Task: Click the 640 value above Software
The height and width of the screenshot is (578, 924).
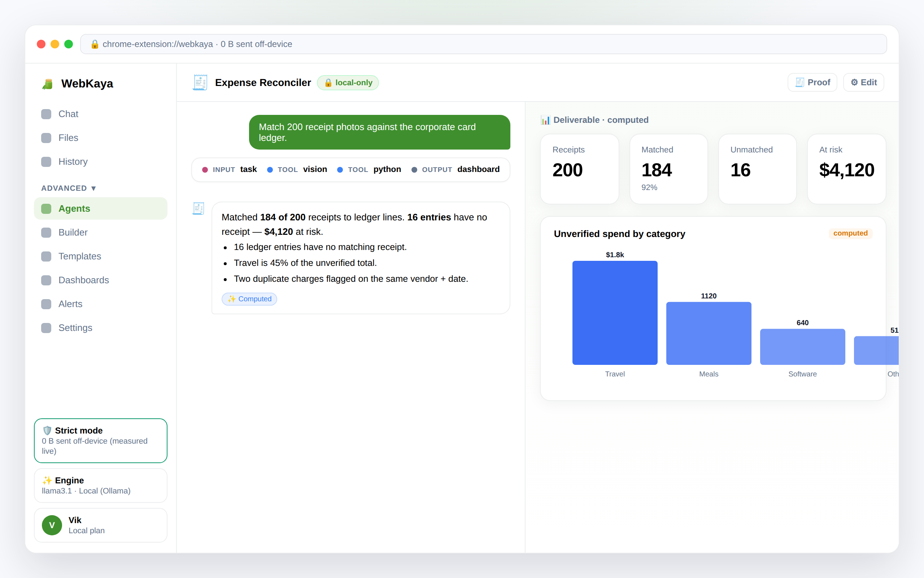Action: (x=803, y=323)
